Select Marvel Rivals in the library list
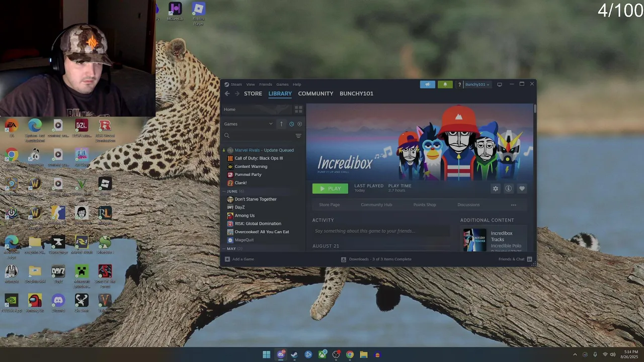The width and height of the screenshot is (644, 362). pos(264,150)
